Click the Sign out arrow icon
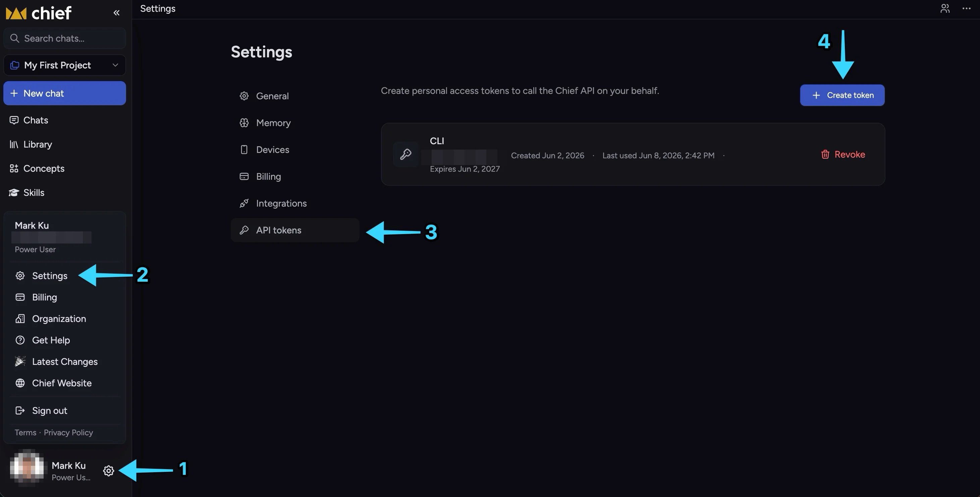 pyautogui.click(x=20, y=411)
